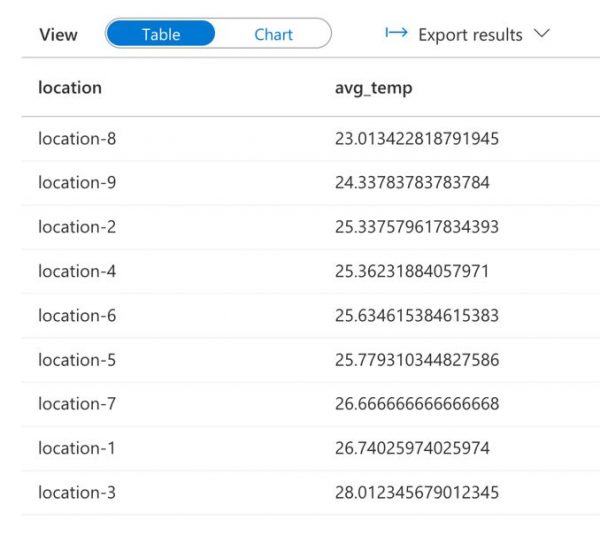Click the location column header

pyautogui.click(x=70, y=88)
